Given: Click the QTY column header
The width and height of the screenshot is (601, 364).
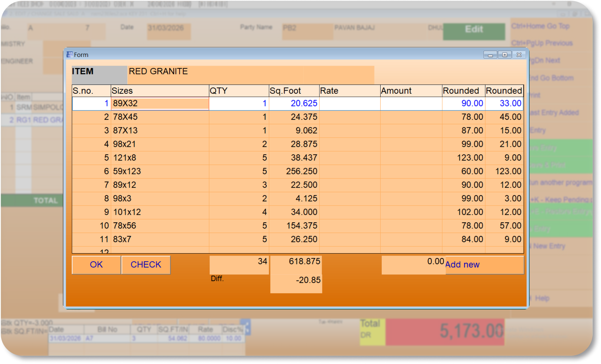Looking at the screenshot, I should (239, 91).
